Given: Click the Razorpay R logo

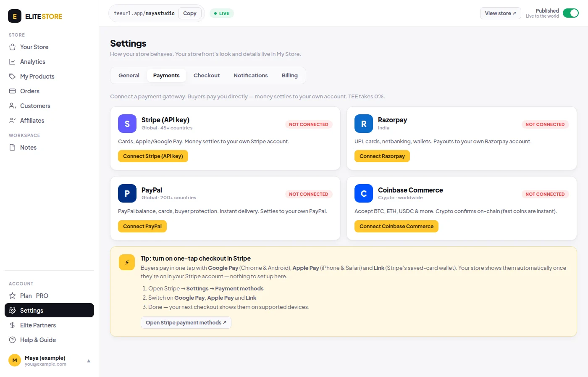Looking at the screenshot, I should click(364, 124).
